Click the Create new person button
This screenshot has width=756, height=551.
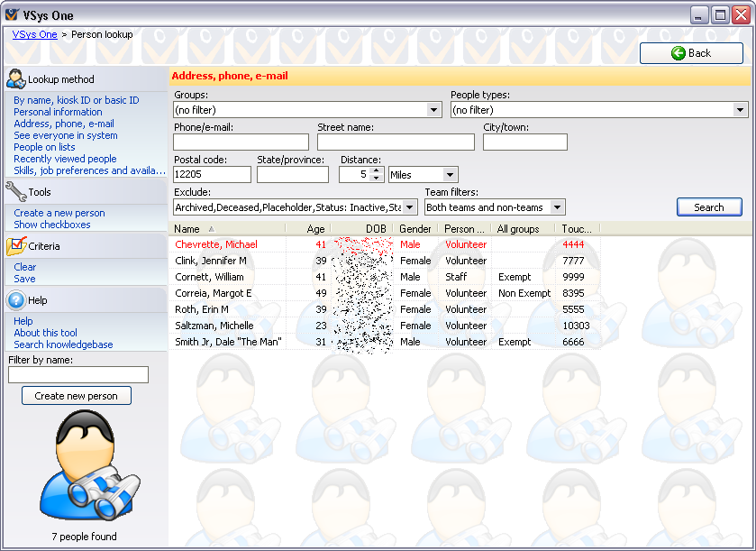[x=77, y=396]
